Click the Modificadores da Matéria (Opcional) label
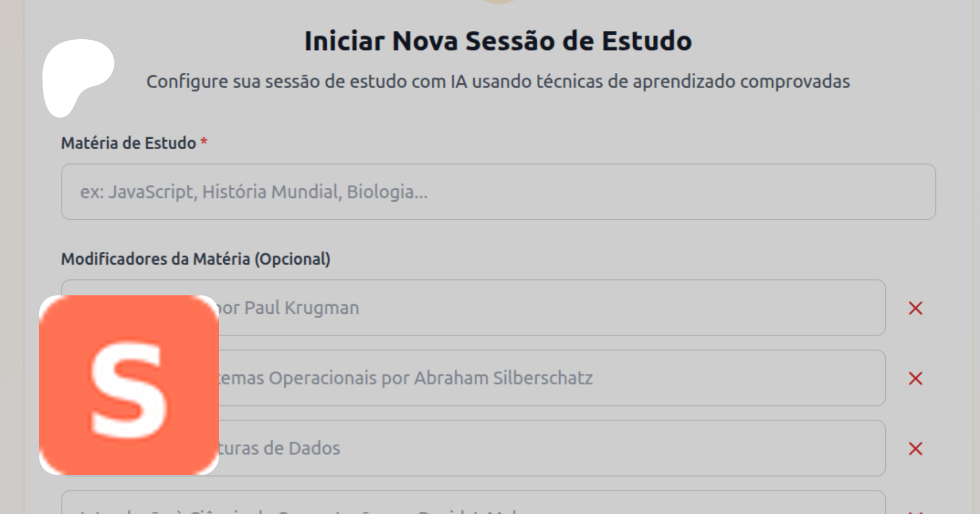Image resolution: width=980 pixels, height=514 pixels. (x=195, y=259)
